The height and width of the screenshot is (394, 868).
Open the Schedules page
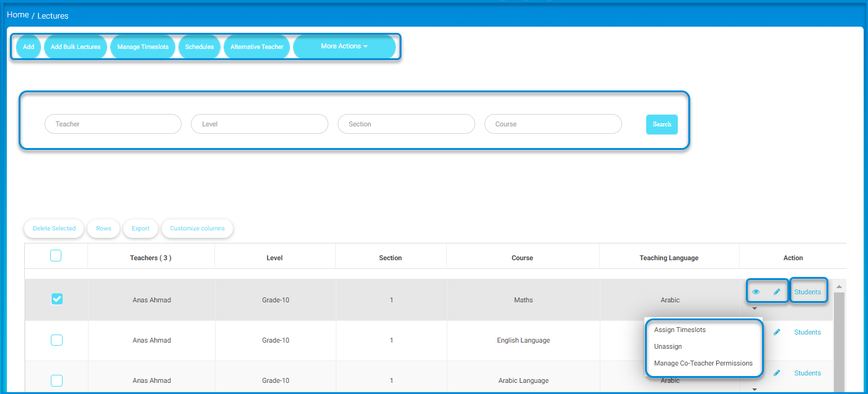pos(199,47)
